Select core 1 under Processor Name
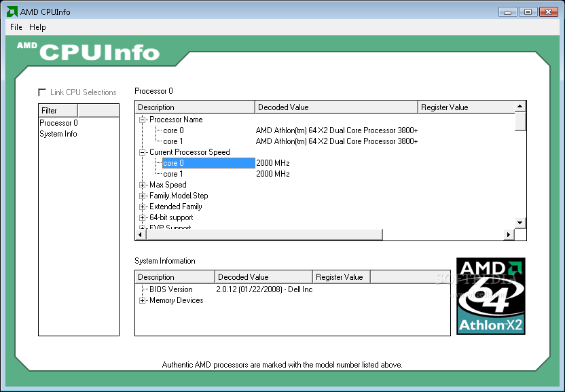Viewport: 565px width, 392px height. click(x=173, y=141)
